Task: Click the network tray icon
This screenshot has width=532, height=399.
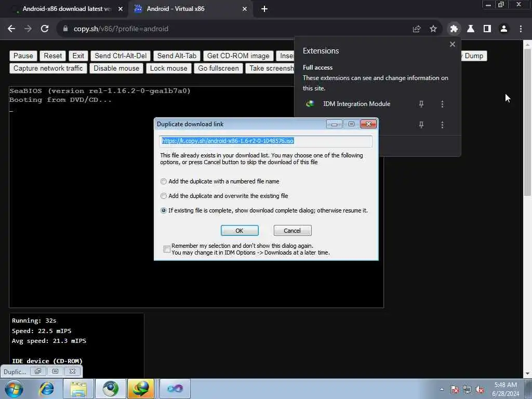Action: click(467, 390)
